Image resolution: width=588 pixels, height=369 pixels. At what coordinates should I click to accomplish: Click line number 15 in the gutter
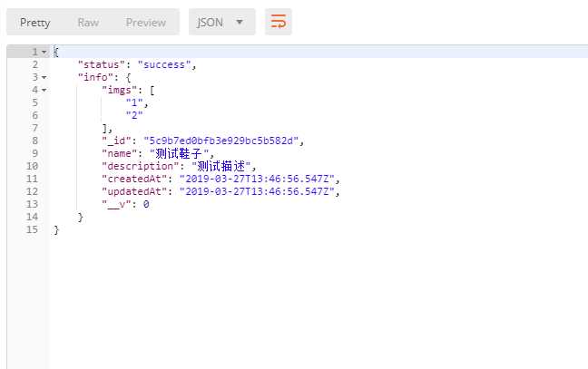(32, 229)
